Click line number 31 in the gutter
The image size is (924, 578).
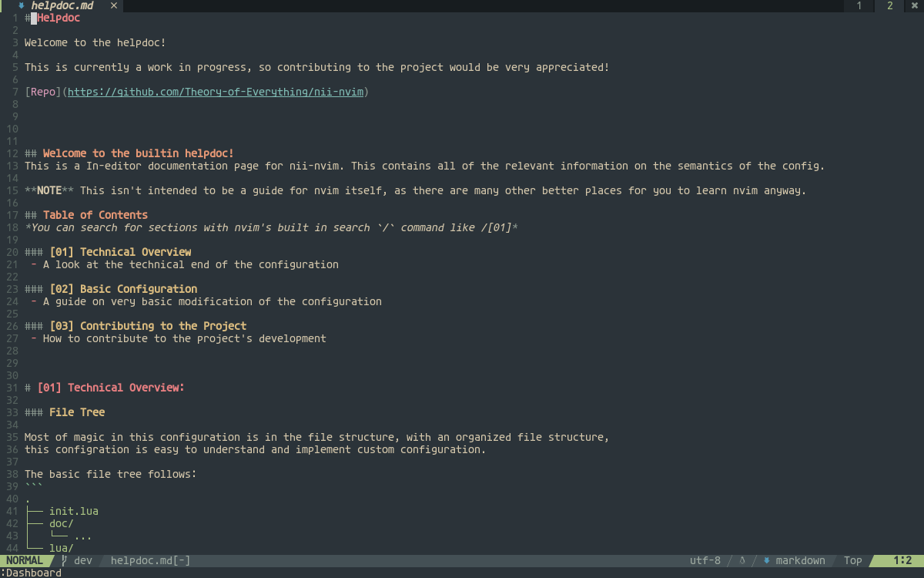click(x=12, y=388)
